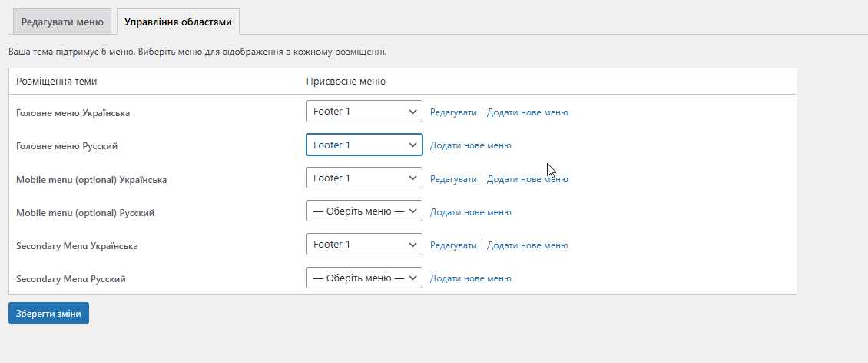Viewport: 868px width, 363px height.
Task: Open dropdown for Головне меню Русский
Action: pyautogui.click(x=364, y=145)
